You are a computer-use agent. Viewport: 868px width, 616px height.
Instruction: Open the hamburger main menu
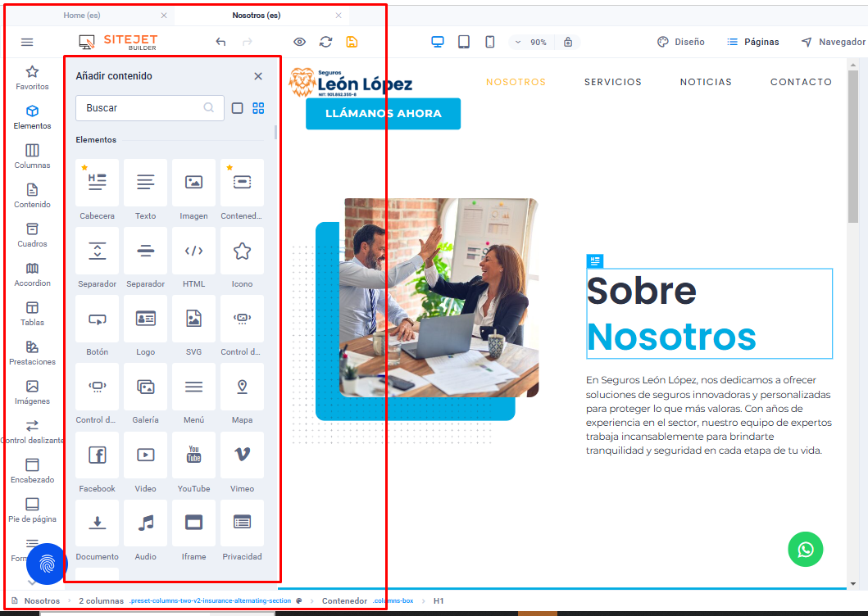coord(27,42)
